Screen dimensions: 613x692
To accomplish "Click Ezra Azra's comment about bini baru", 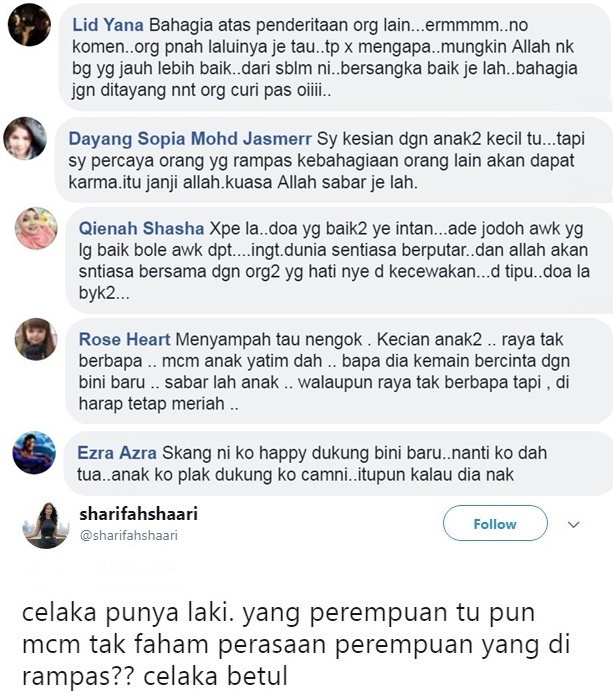I will (312, 463).
